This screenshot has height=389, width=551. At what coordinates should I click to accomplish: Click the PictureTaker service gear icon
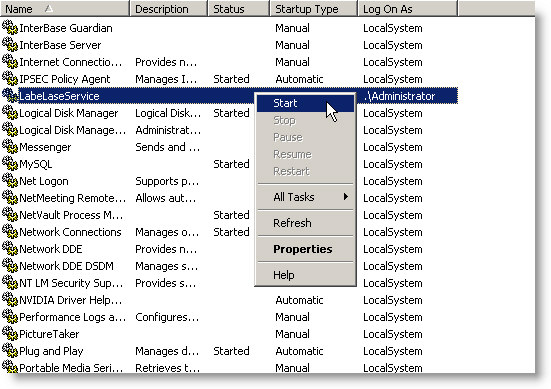point(10,333)
